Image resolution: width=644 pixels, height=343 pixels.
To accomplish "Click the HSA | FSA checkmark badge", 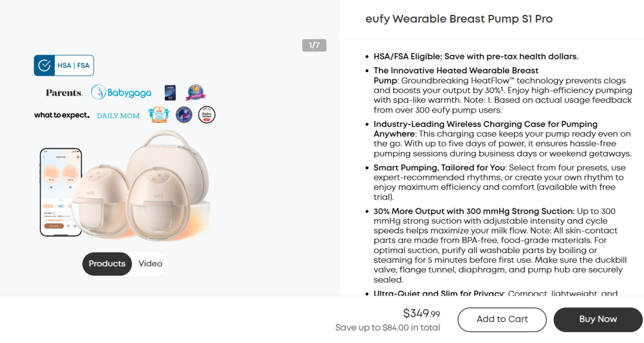I will click(x=64, y=66).
